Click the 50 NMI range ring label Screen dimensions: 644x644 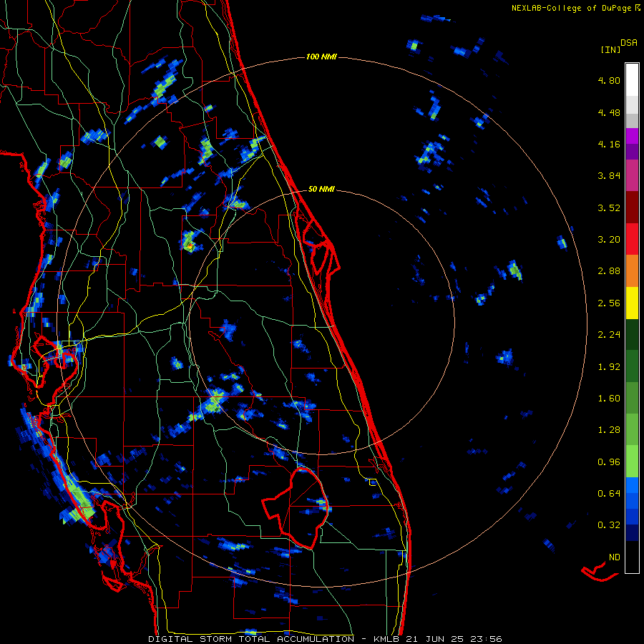[x=321, y=190]
